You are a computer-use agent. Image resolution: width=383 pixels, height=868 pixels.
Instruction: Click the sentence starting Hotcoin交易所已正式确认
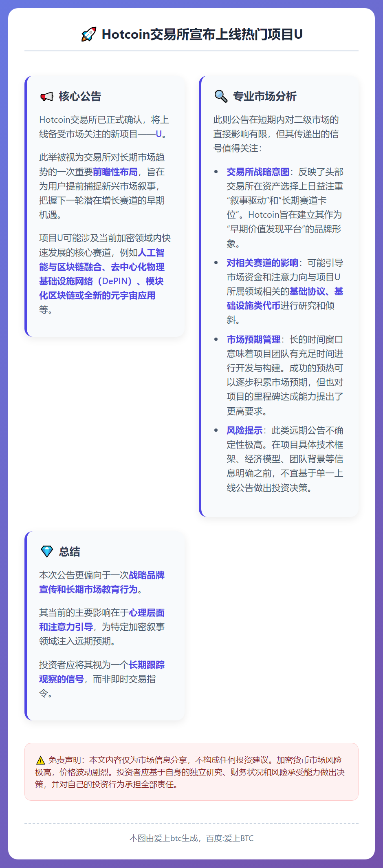point(104,127)
